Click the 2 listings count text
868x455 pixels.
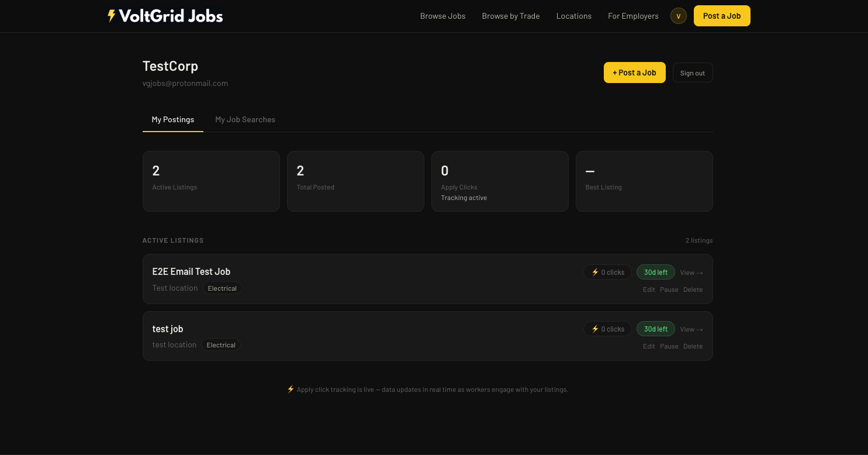pyautogui.click(x=699, y=240)
